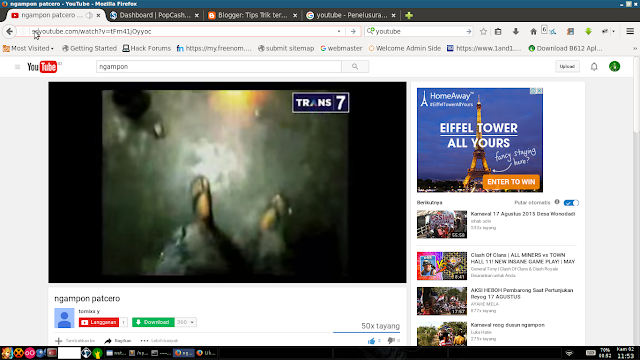Switch to the Blogger: Tips Trik tab
Viewport: 640px width, 360px height.
(x=253, y=15)
